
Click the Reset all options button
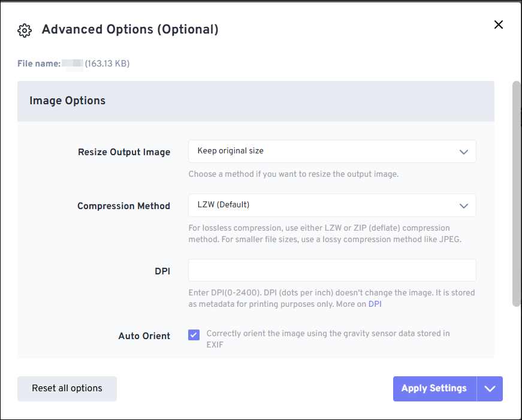67,388
